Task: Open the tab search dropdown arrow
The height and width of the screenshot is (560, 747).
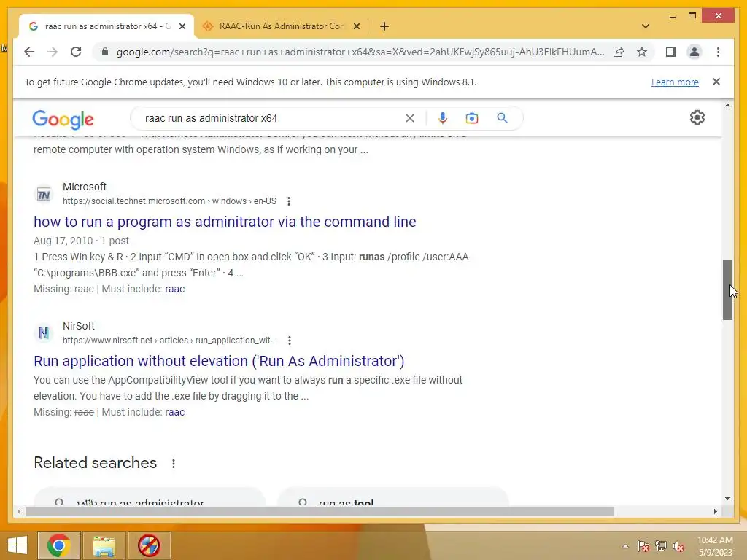Action: click(646, 26)
